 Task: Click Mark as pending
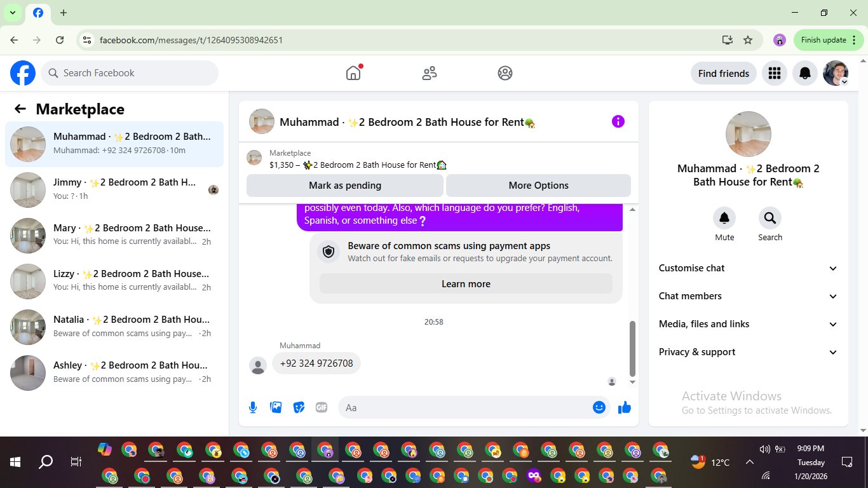pos(345,186)
